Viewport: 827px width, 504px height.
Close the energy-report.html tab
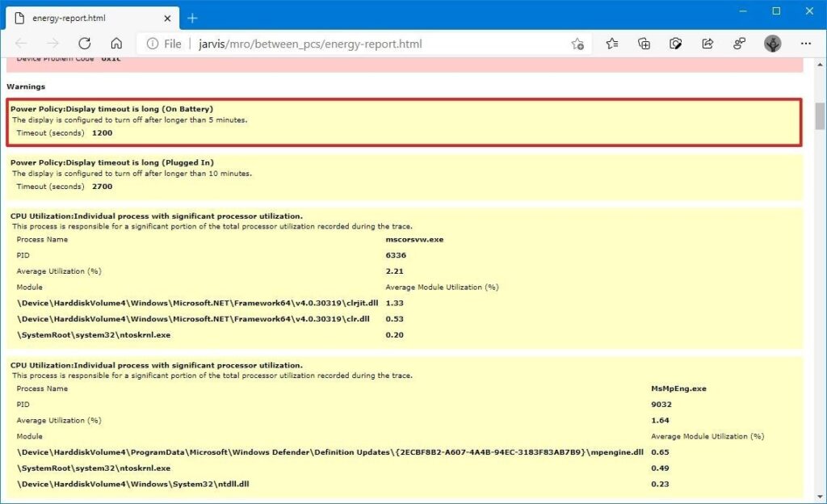167,19
